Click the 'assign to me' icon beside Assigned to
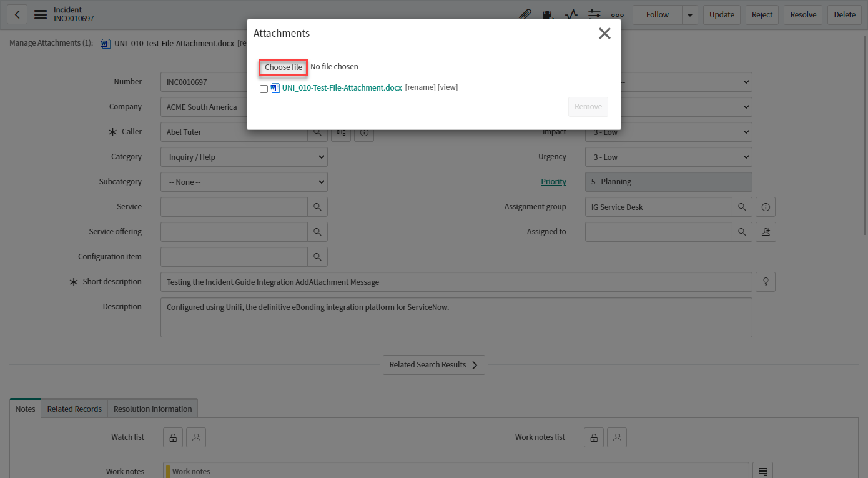The width and height of the screenshot is (868, 478). [766, 232]
